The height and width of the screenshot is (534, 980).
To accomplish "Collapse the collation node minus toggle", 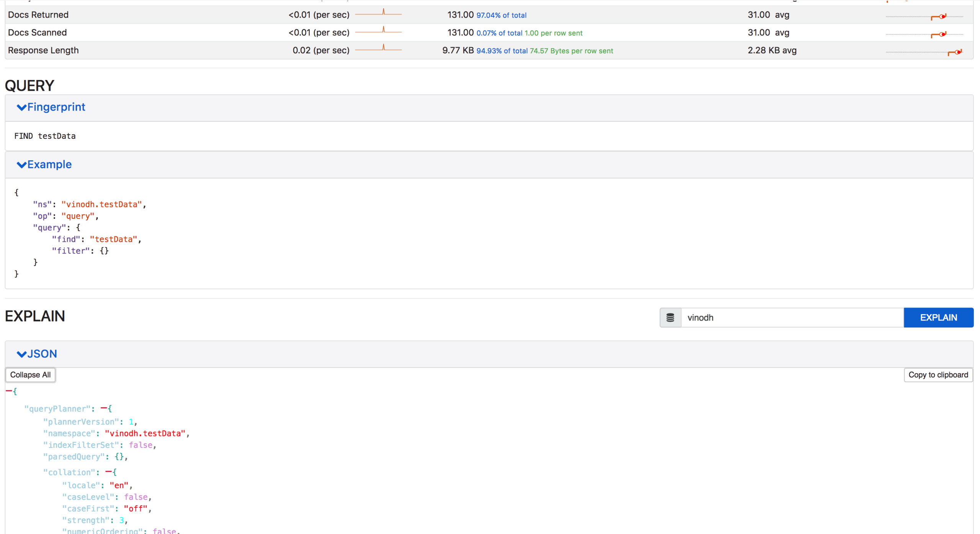I will [108, 472].
